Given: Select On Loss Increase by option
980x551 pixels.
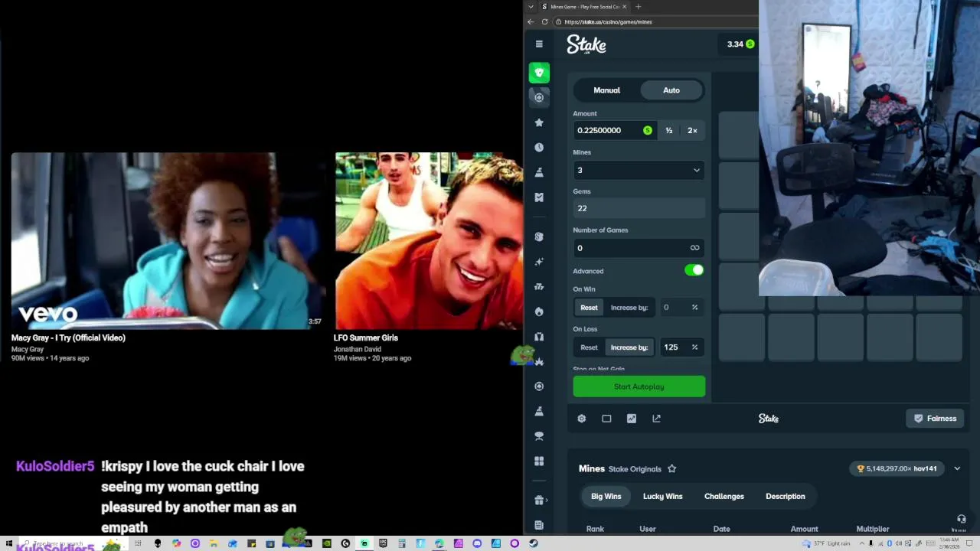Looking at the screenshot, I should [x=629, y=347].
